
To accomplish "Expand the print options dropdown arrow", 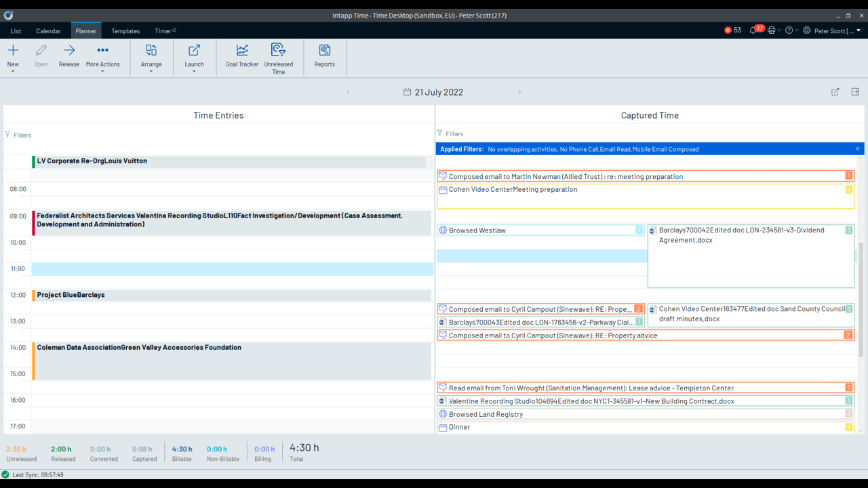I will [779, 30].
